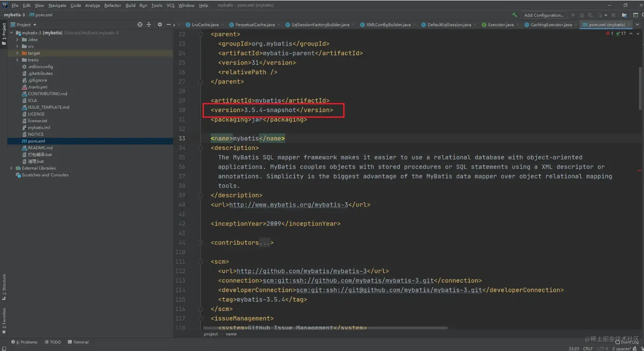The width and height of the screenshot is (644, 351).
Task: Click the Collapse All icon in Project panel
Action: [149, 24]
